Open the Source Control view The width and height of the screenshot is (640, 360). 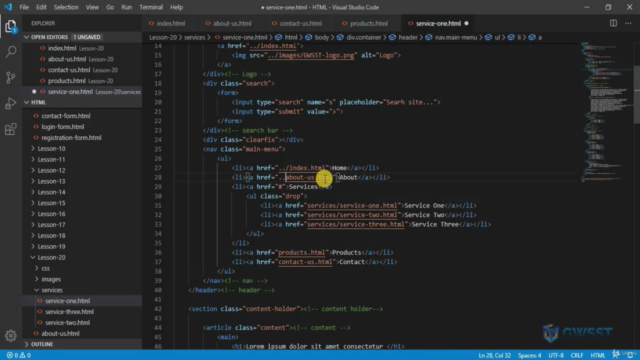click(11, 77)
